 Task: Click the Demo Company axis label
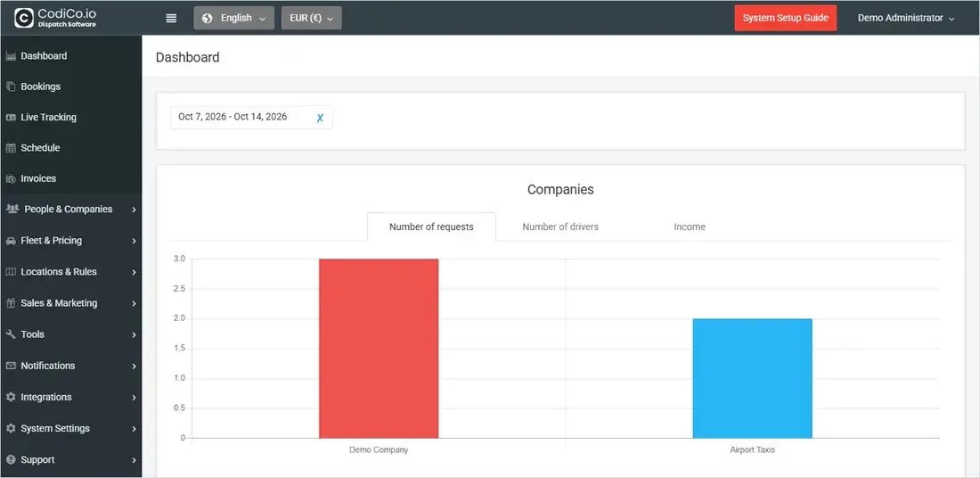[379, 449]
